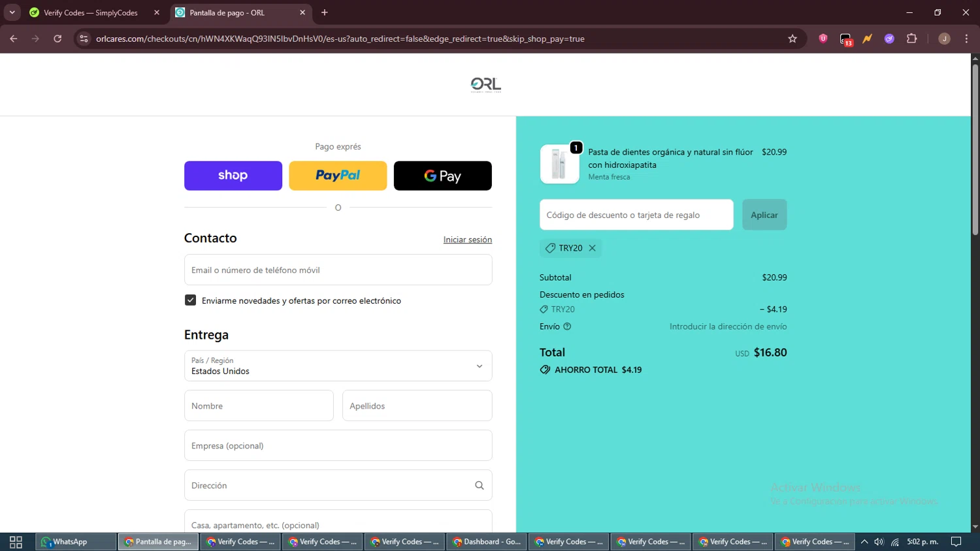Click the browser forward arrow
The width and height of the screenshot is (980, 551).
coord(35,39)
